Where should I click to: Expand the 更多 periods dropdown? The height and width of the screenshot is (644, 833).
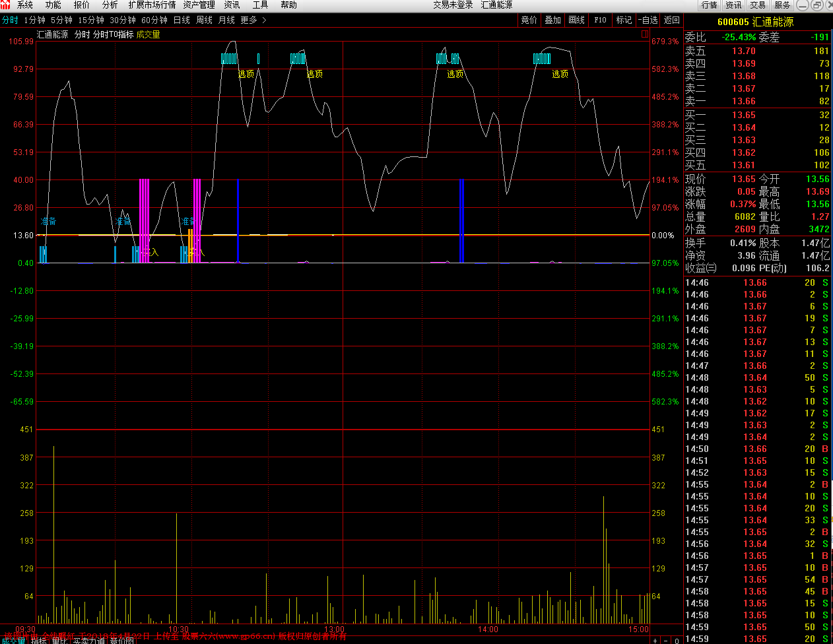(x=253, y=20)
